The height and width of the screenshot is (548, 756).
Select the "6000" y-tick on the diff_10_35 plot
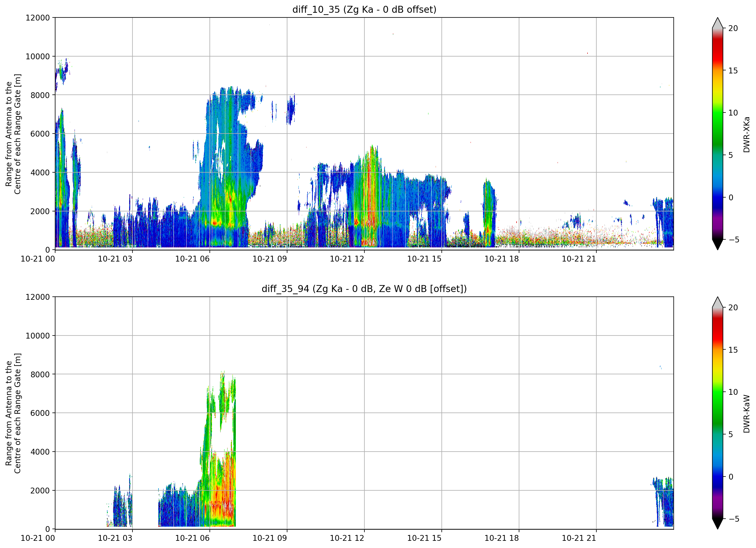tap(40, 134)
